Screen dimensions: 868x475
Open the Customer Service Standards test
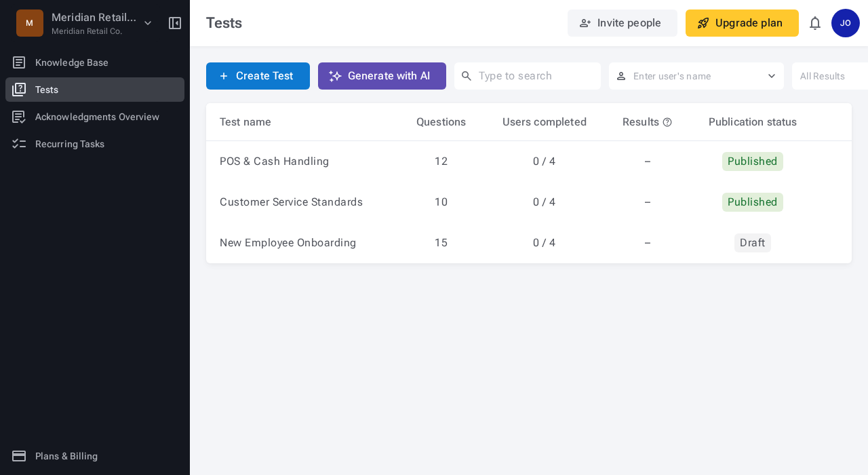coord(291,202)
